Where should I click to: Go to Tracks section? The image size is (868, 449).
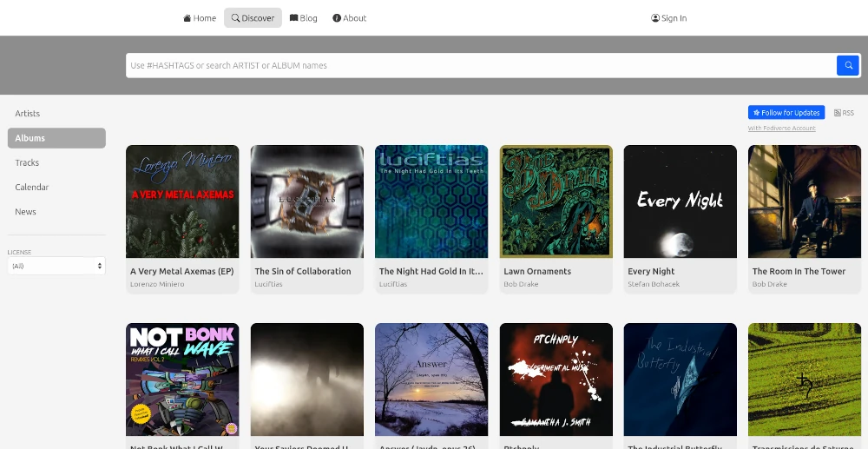27,162
